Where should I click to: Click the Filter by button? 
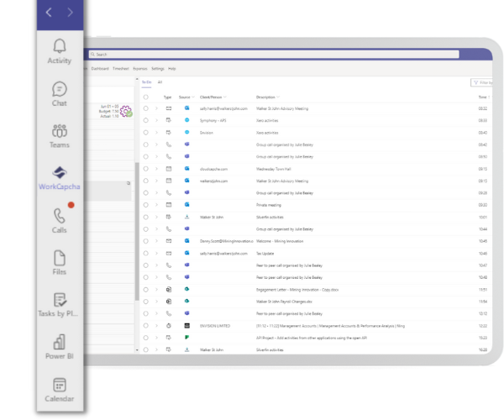click(x=482, y=82)
